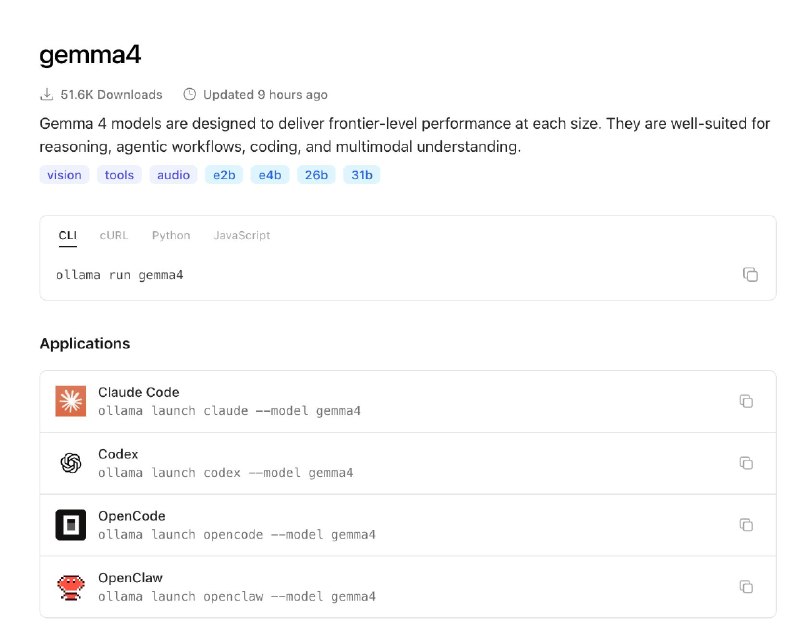Click the Claude Code application icon
The image size is (800, 641).
pyautogui.click(x=70, y=401)
